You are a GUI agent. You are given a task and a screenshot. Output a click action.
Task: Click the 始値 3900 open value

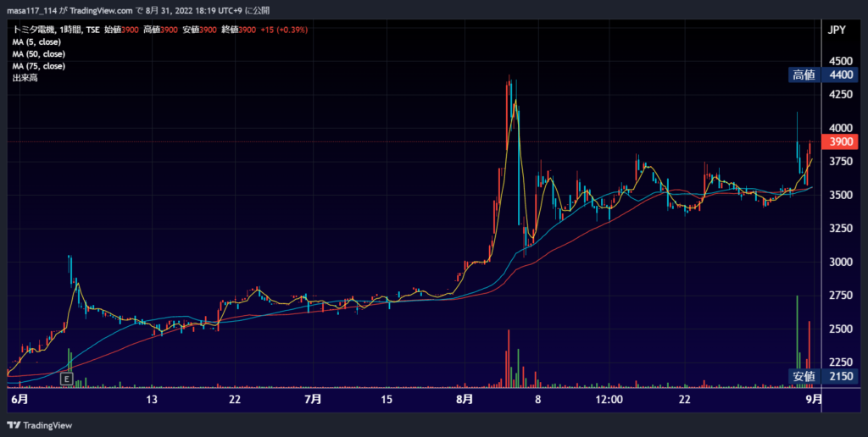coord(121,30)
